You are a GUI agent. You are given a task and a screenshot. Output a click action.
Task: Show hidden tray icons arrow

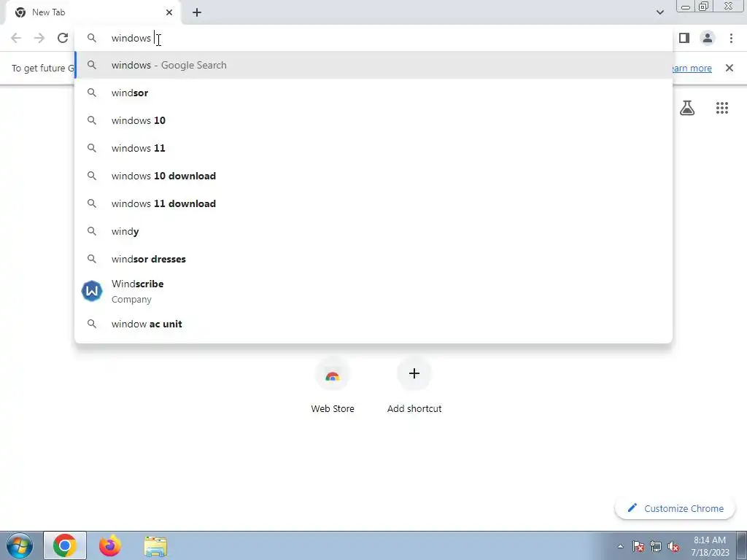[x=620, y=546]
